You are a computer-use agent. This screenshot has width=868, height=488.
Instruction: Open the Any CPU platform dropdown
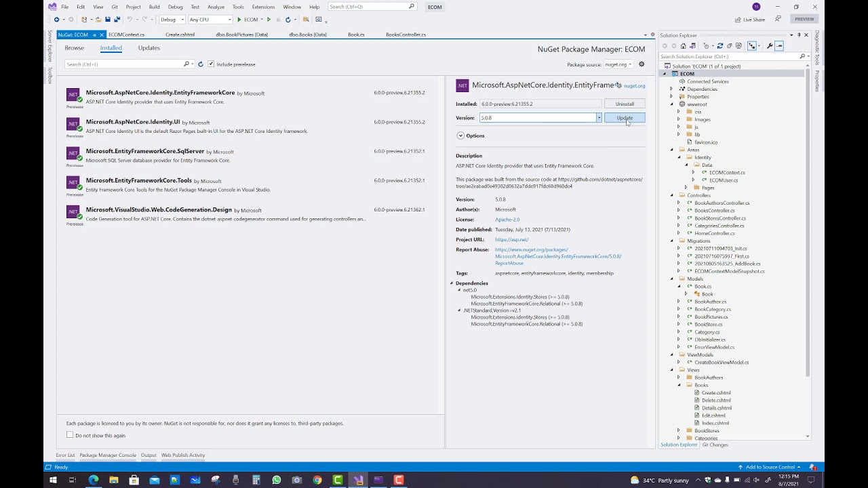click(210, 20)
